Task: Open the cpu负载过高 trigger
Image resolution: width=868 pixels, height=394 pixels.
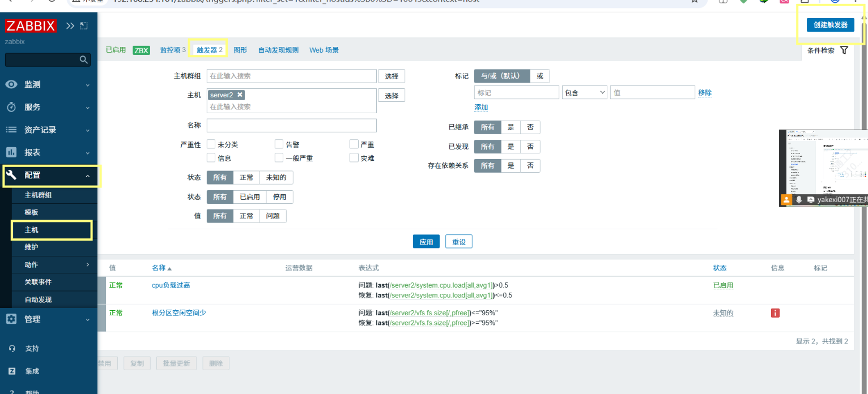Action: (171, 285)
